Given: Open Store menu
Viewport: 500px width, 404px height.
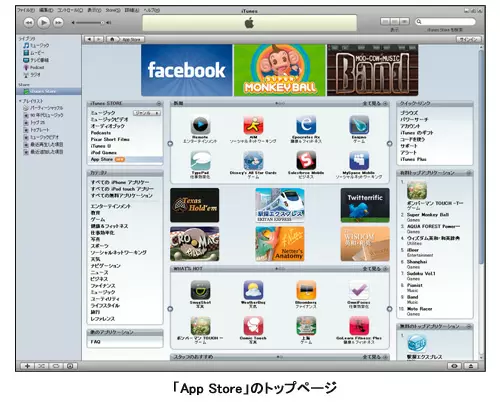Looking at the screenshot, I should click(x=113, y=10).
